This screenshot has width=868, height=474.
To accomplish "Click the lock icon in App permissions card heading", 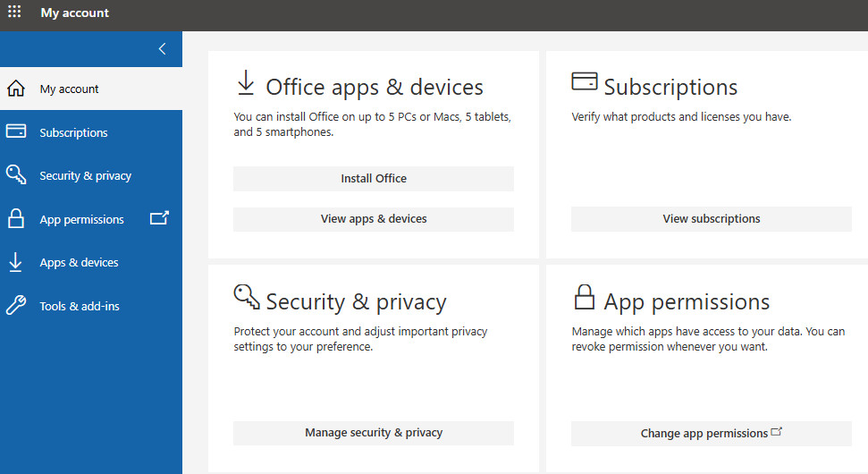I will coord(584,297).
